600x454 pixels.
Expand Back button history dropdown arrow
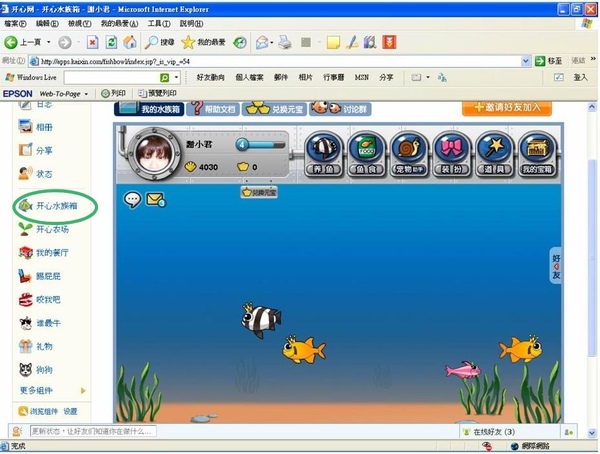click(x=49, y=42)
